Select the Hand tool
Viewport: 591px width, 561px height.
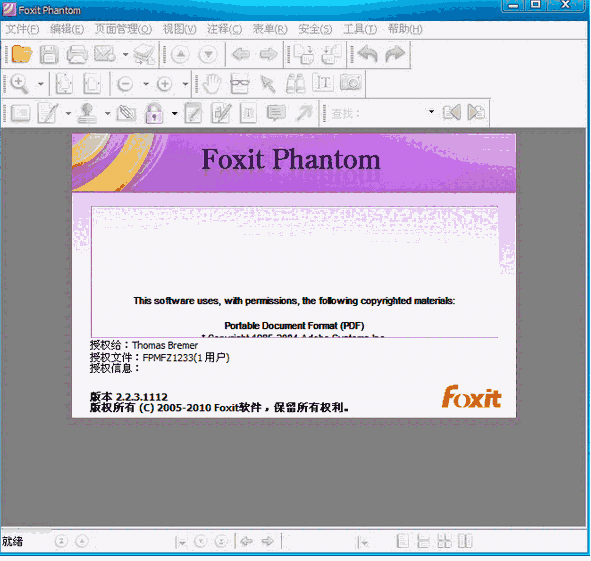212,84
